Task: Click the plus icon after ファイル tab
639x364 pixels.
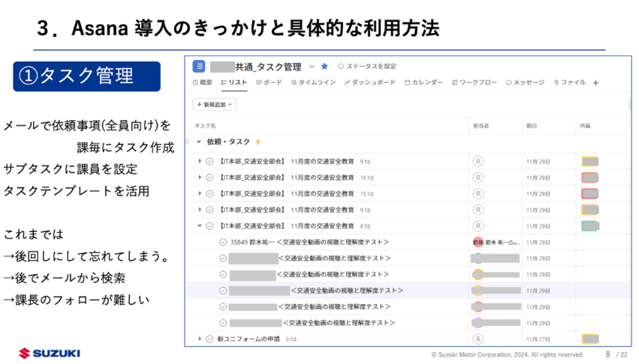Action: click(596, 83)
